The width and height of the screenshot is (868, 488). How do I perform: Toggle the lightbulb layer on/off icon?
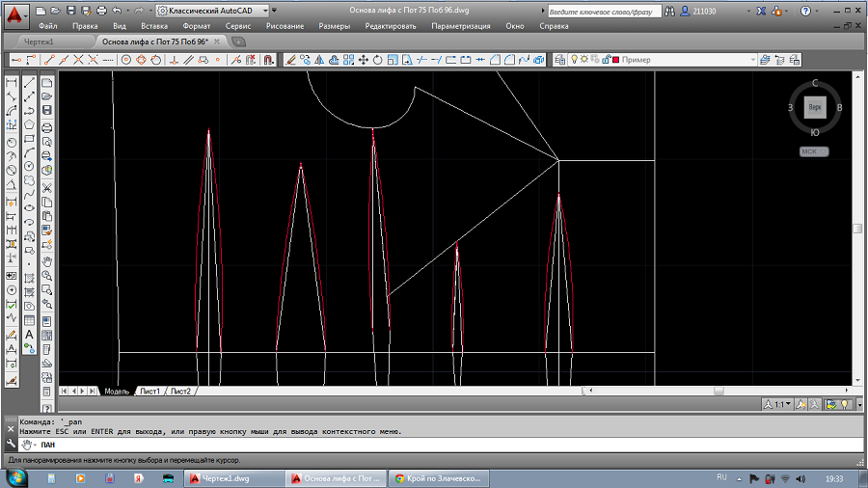click(575, 60)
